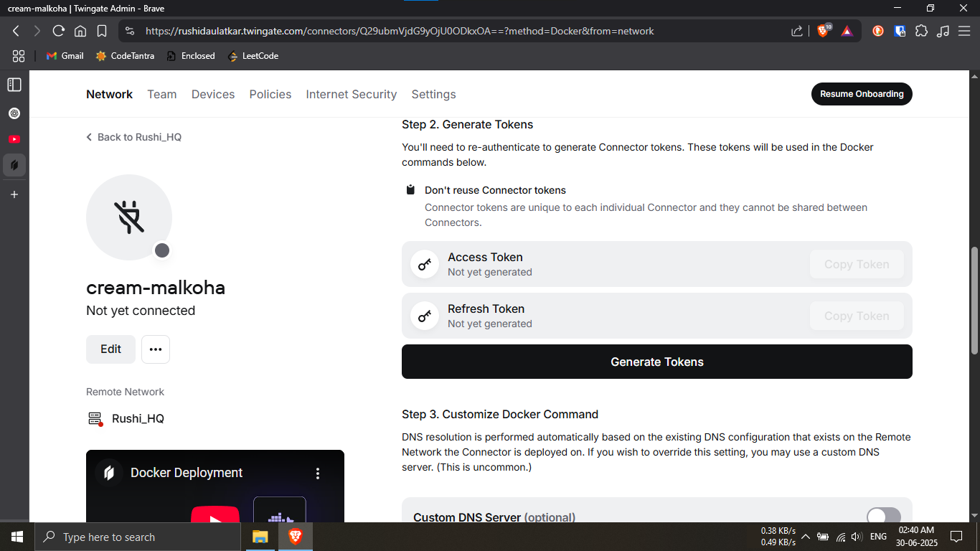This screenshot has height=551, width=980.
Task: Open Docker Deployment video options menu
Action: (318, 474)
